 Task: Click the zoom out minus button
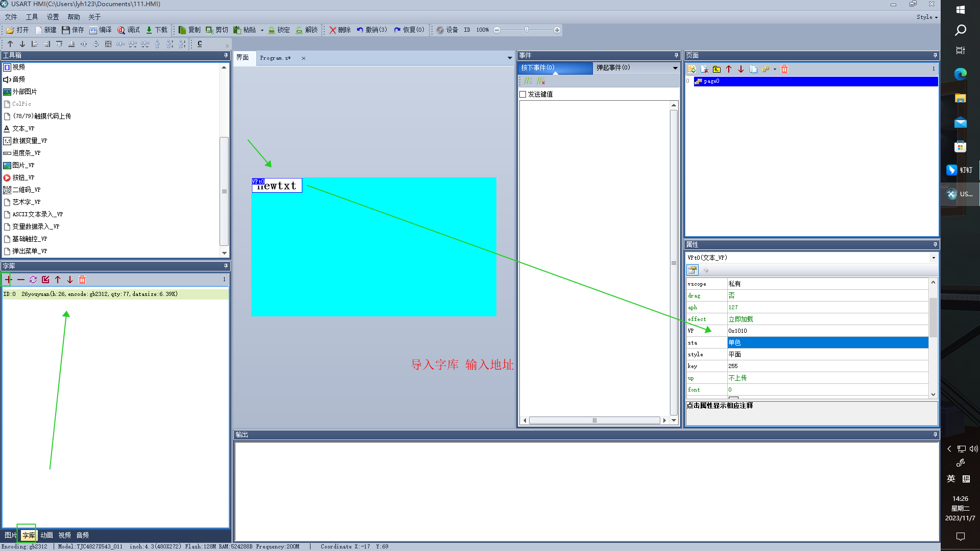(497, 30)
